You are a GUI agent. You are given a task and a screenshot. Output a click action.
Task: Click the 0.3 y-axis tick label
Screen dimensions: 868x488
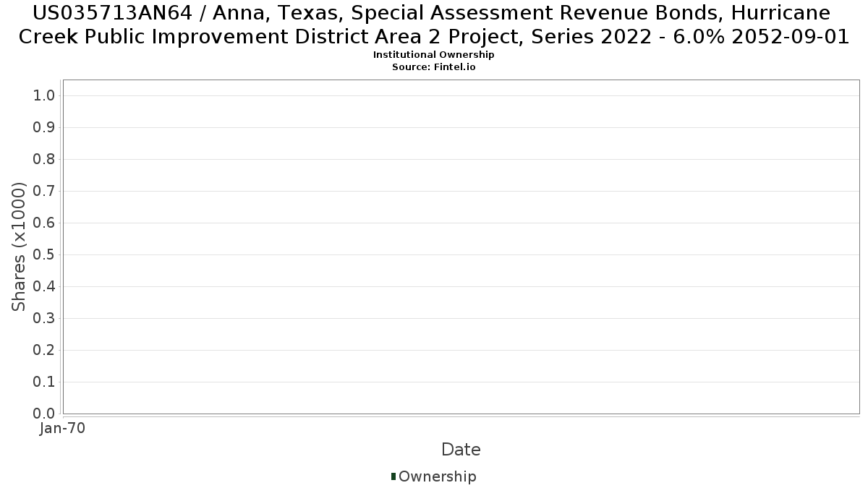point(45,319)
